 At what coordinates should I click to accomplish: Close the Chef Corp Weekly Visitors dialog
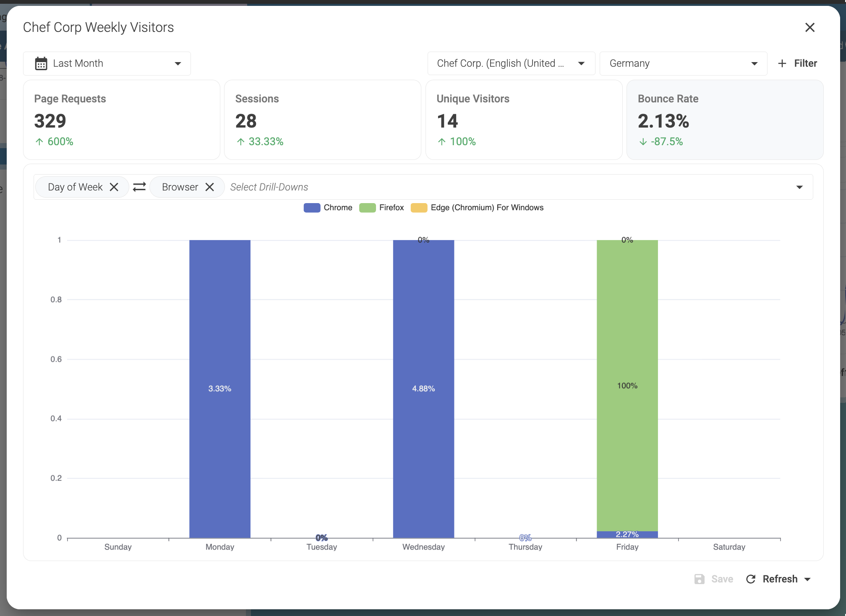point(809,28)
